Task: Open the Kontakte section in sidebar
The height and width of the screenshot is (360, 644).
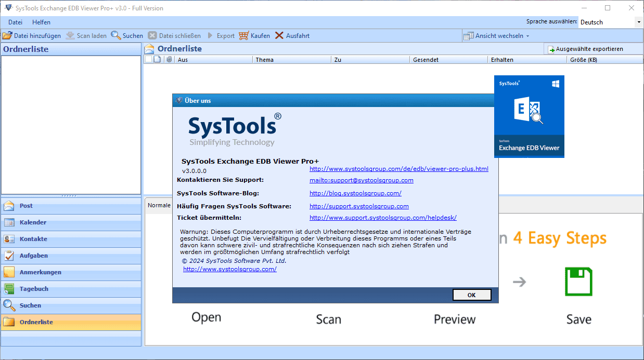Action: [71, 239]
